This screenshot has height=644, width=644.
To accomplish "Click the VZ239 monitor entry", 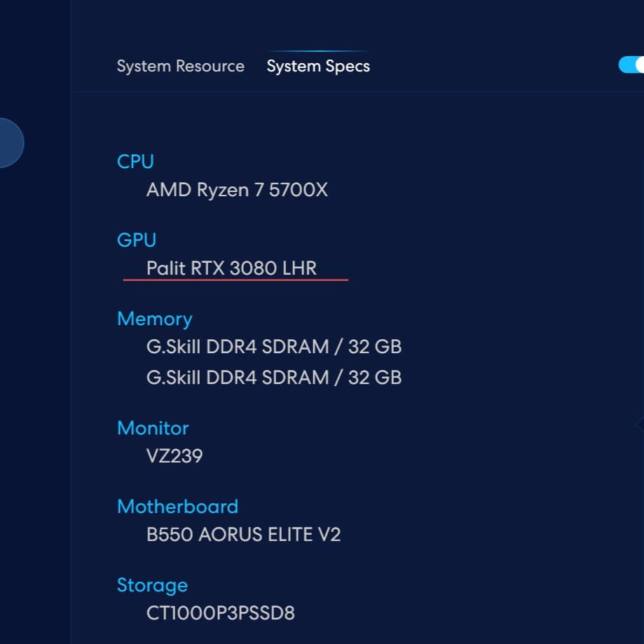I will [174, 456].
